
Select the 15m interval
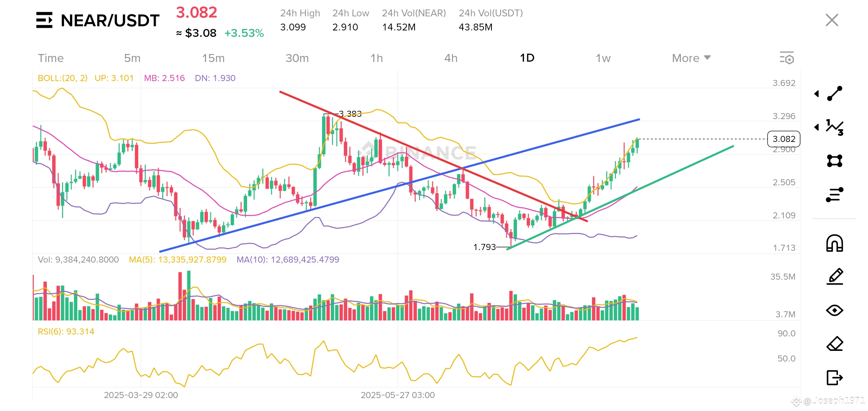click(x=213, y=58)
